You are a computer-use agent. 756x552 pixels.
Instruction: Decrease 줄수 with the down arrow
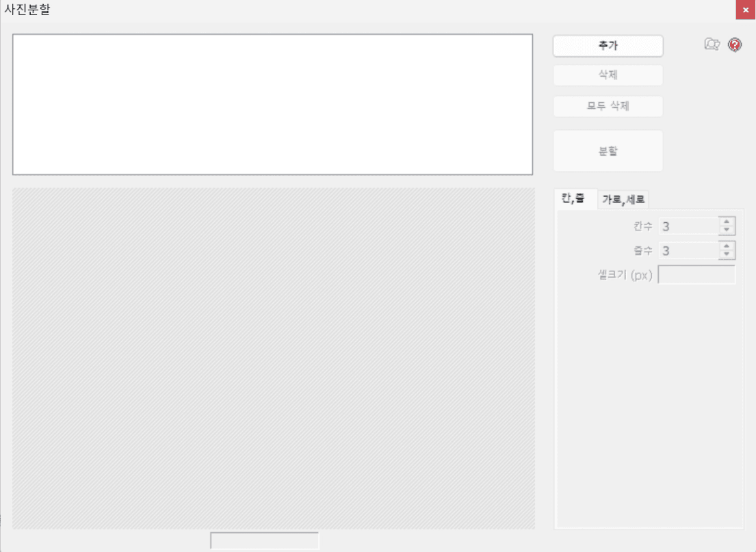pyautogui.click(x=727, y=255)
